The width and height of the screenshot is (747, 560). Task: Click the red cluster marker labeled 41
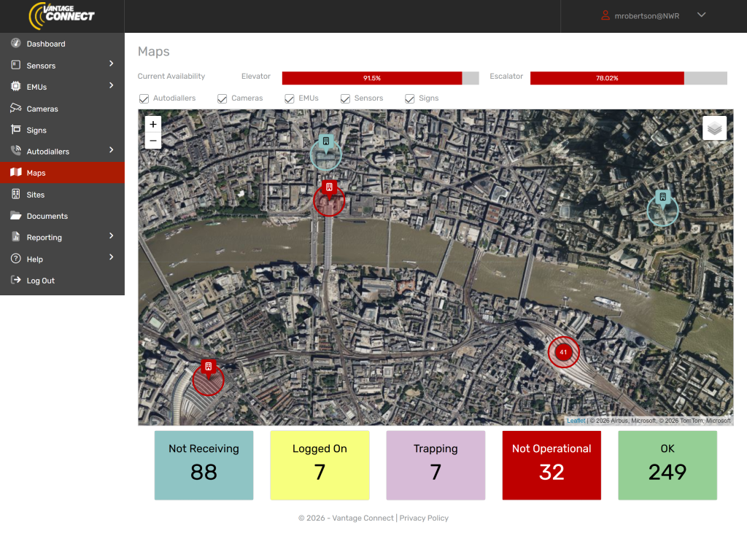pyautogui.click(x=562, y=352)
